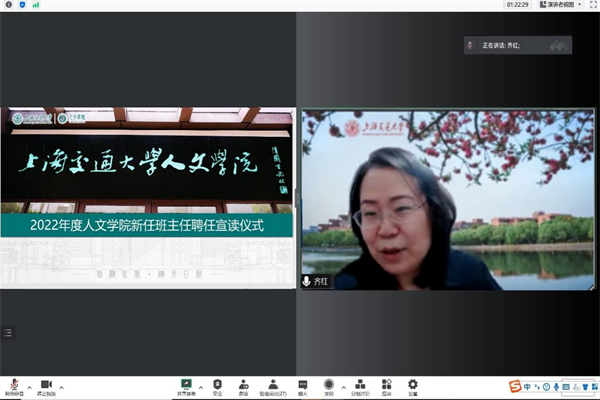Open the list menu icon on left edge
Viewport: 600px width, 400px height.
tap(8, 333)
